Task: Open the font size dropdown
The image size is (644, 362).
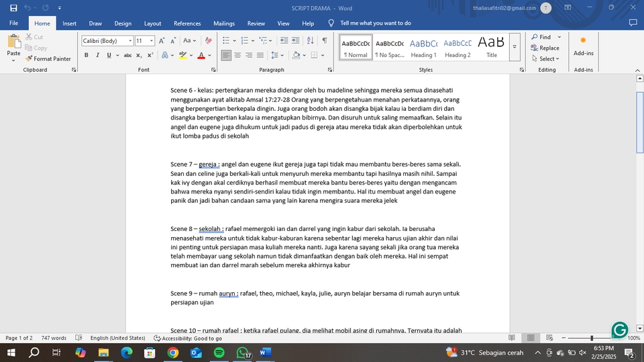Action: (x=152, y=41)
